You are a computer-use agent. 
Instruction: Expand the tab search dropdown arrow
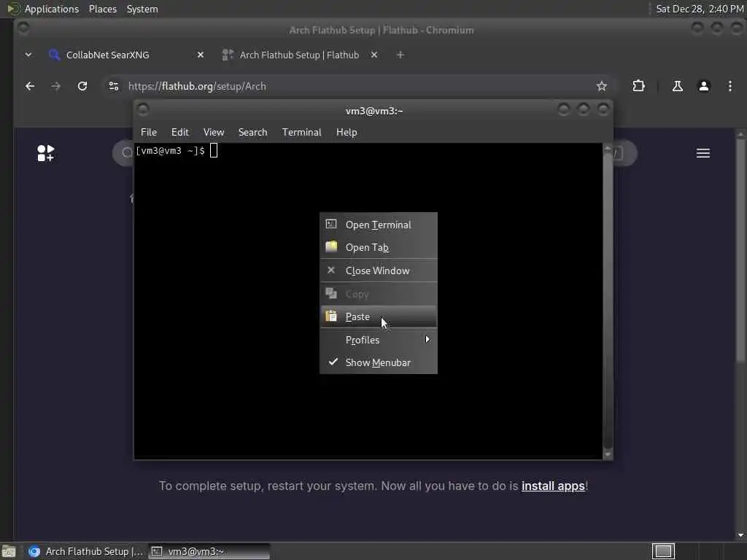[x=28, y=55]
